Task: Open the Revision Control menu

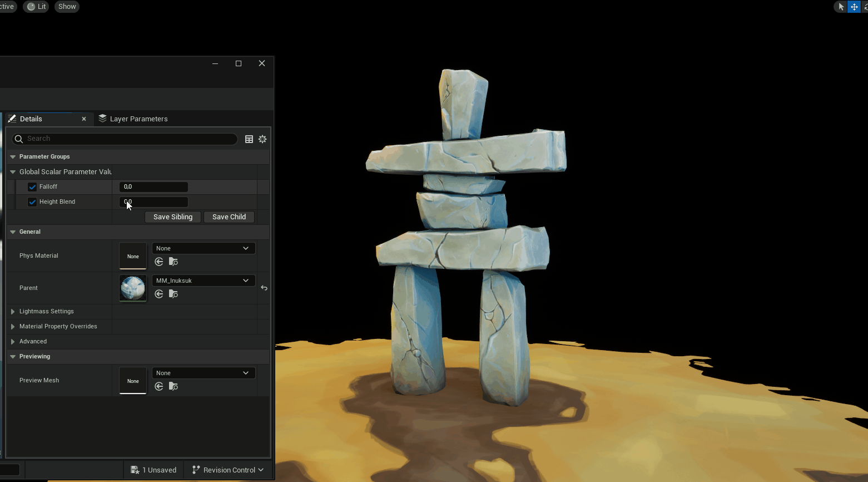Action: point(227,470)
